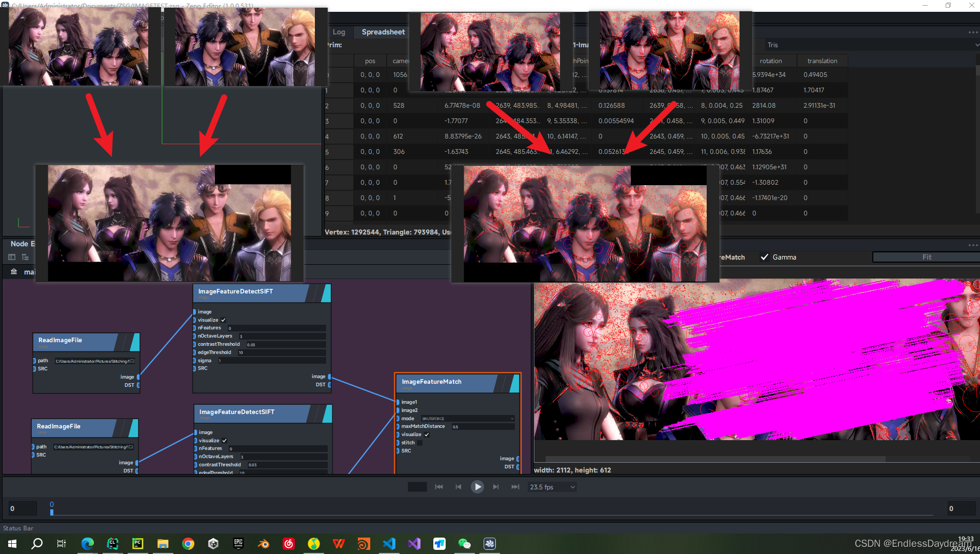
Task: Click the first layout icon under Node Editor
Action: click(x=12, y=257)
